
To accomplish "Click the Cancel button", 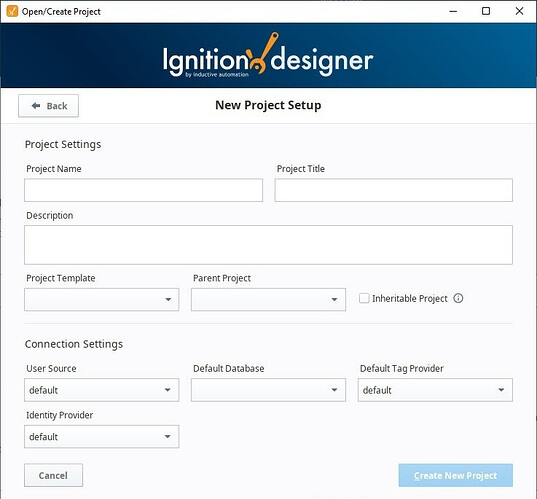I will pyautogui.click(x=53, y=475).
